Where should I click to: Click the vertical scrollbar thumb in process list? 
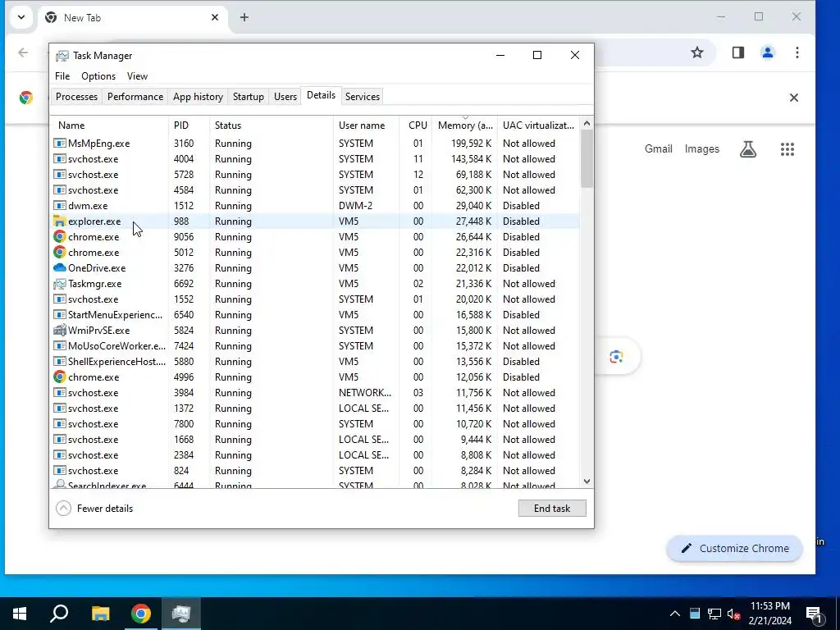point(587,159)
